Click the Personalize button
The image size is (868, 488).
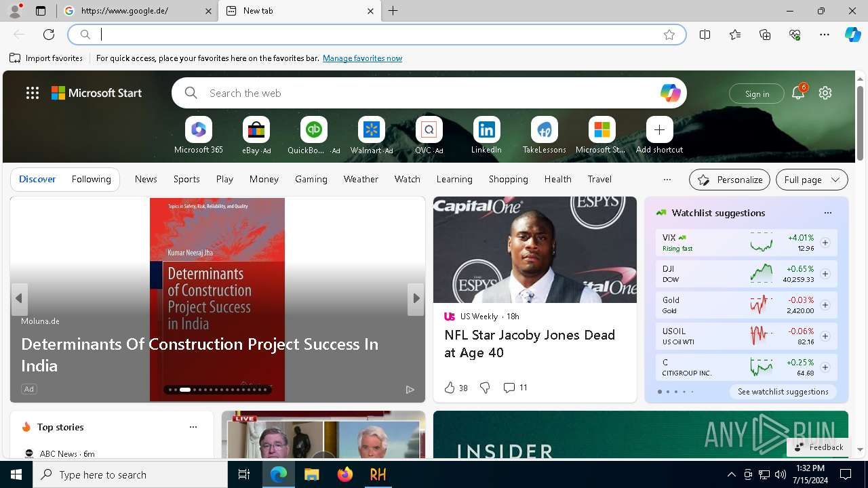coord(730,180)
